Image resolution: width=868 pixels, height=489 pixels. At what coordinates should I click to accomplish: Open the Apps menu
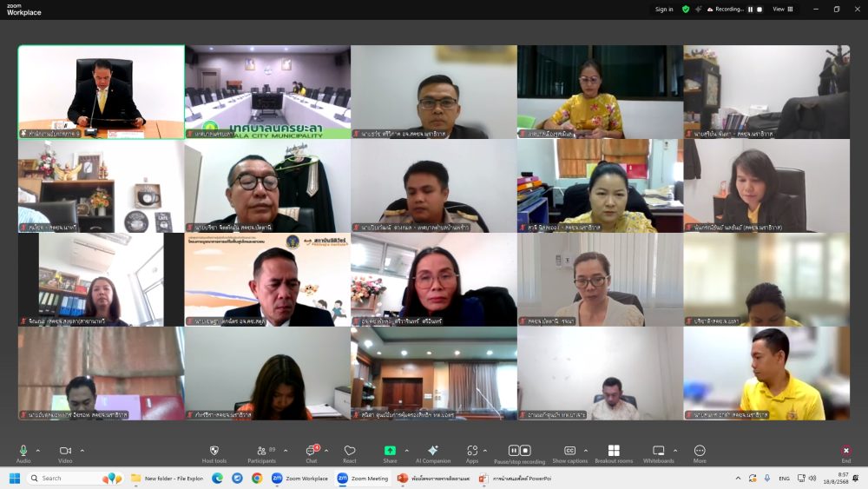click(471, 451)
